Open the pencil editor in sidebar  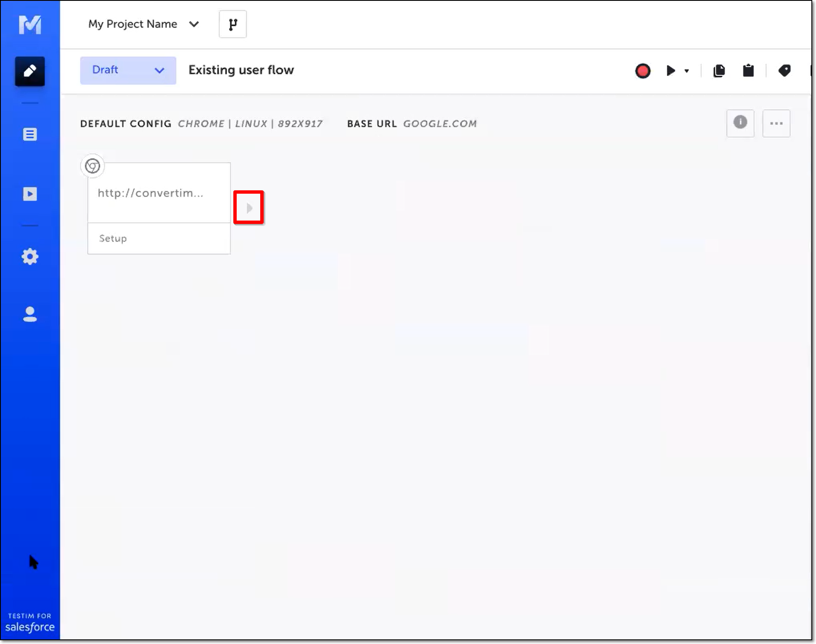click(x=30, y=71)
